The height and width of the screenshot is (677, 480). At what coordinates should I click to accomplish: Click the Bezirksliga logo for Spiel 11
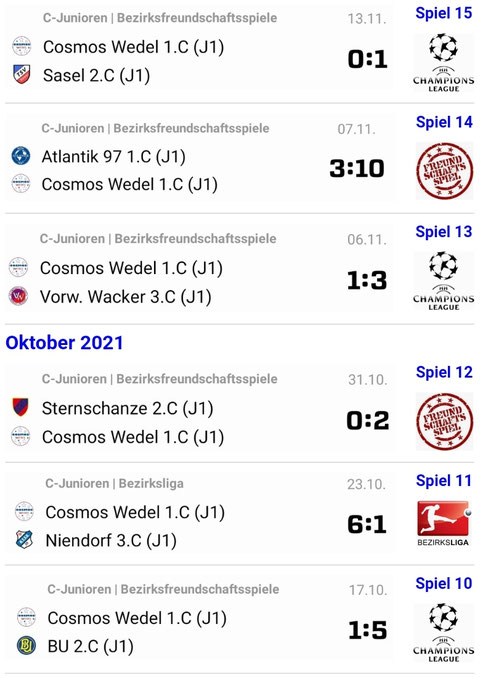(x=443, y=523)
